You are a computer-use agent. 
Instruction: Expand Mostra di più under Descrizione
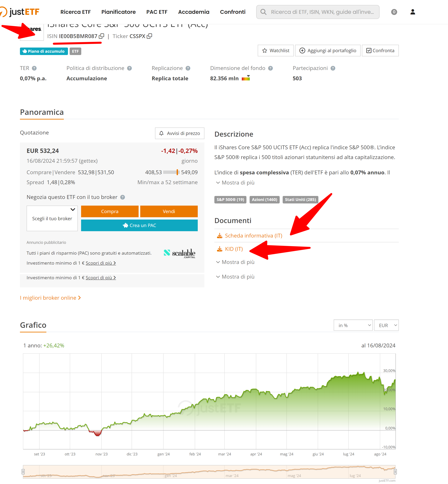235,183
